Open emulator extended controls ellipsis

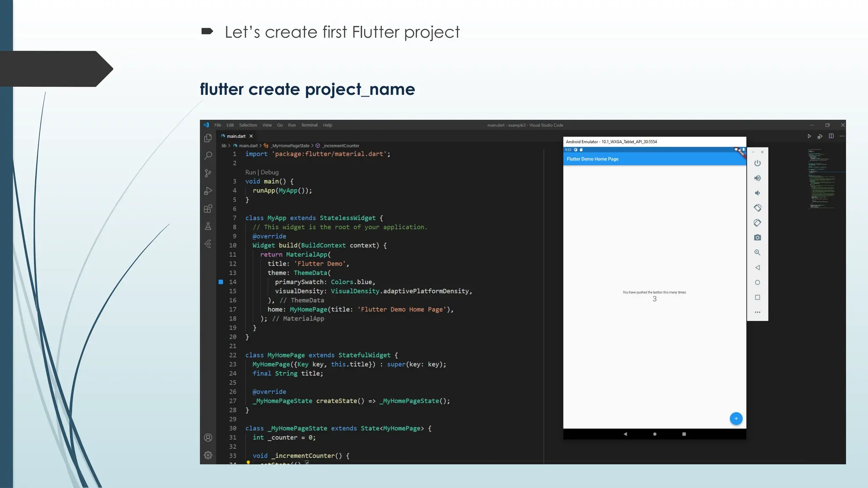[757, 312]
